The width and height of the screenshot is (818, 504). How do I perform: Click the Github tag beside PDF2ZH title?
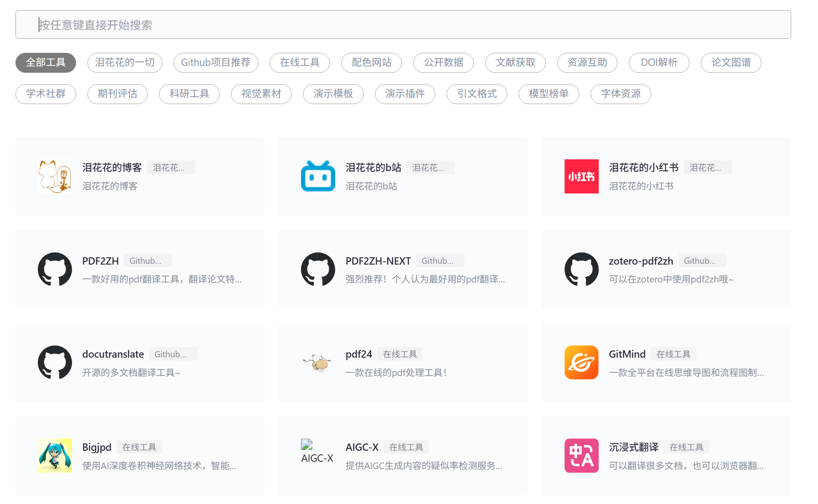point(147,261)
